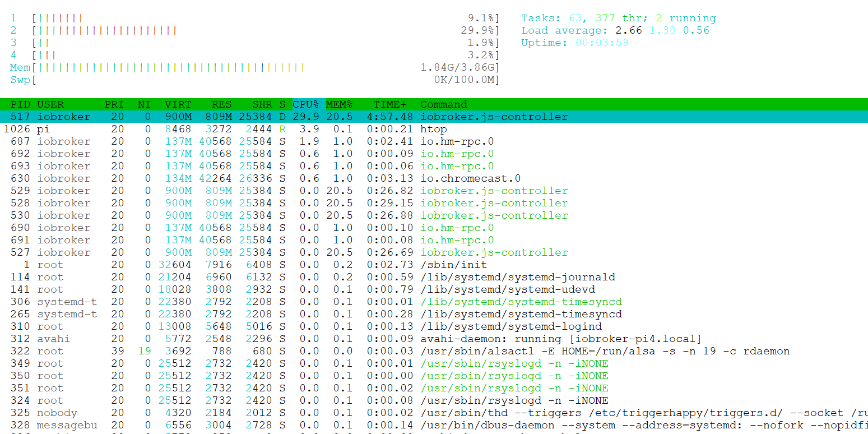The image size is (868, 434).
Task: Select highlighted process PID 517 iobroker.js-controller
Action: point(434,117)
